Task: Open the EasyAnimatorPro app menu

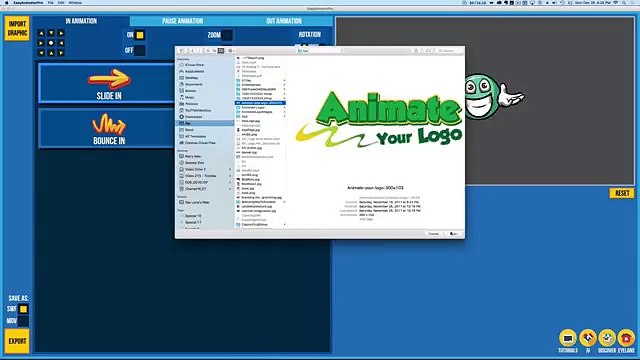Action: (28, 2)
